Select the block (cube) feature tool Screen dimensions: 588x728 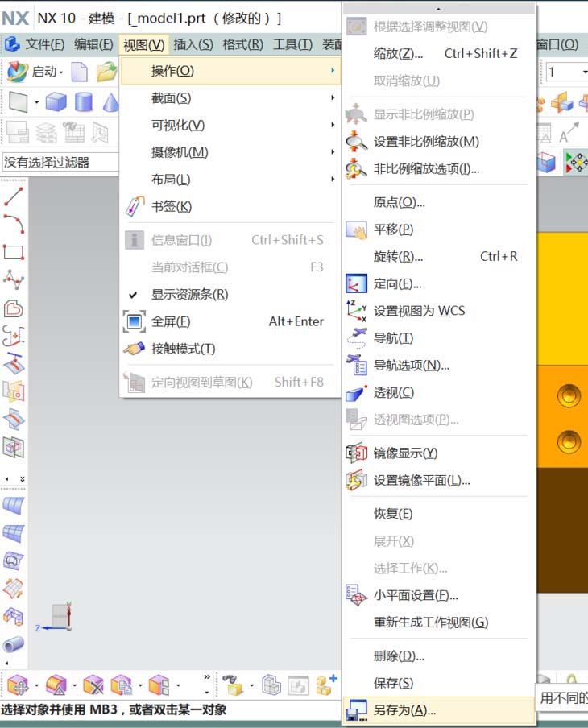(56, 102)
